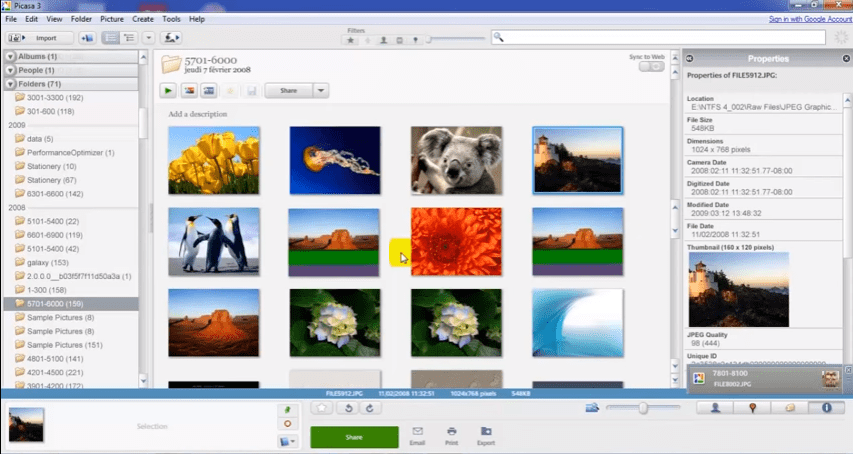Clear the Selection tray with circle icon

287,424
